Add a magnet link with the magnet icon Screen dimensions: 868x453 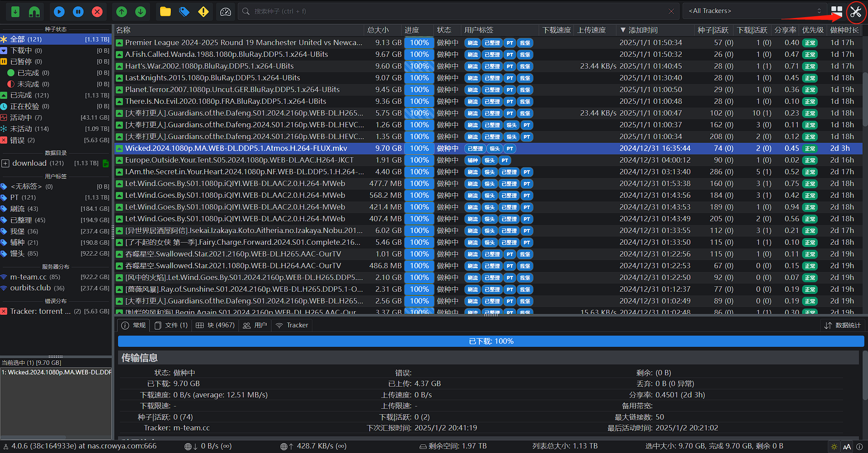coord(34,11)
